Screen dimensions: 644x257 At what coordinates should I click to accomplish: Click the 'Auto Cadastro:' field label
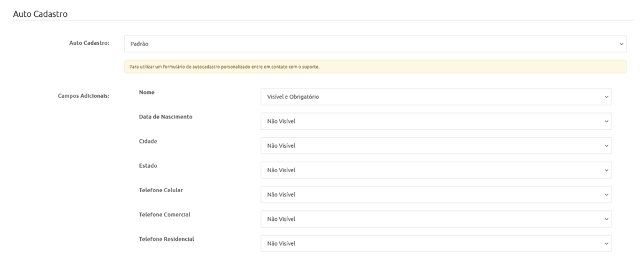89,43
